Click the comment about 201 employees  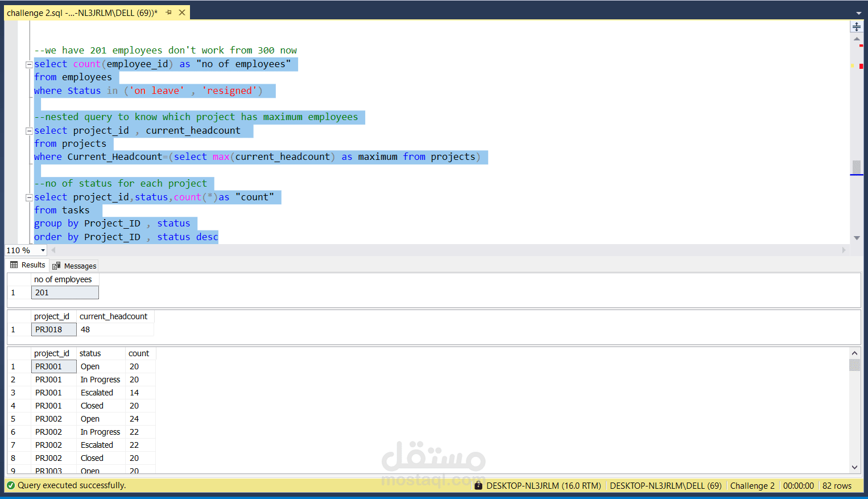point(166,50)
